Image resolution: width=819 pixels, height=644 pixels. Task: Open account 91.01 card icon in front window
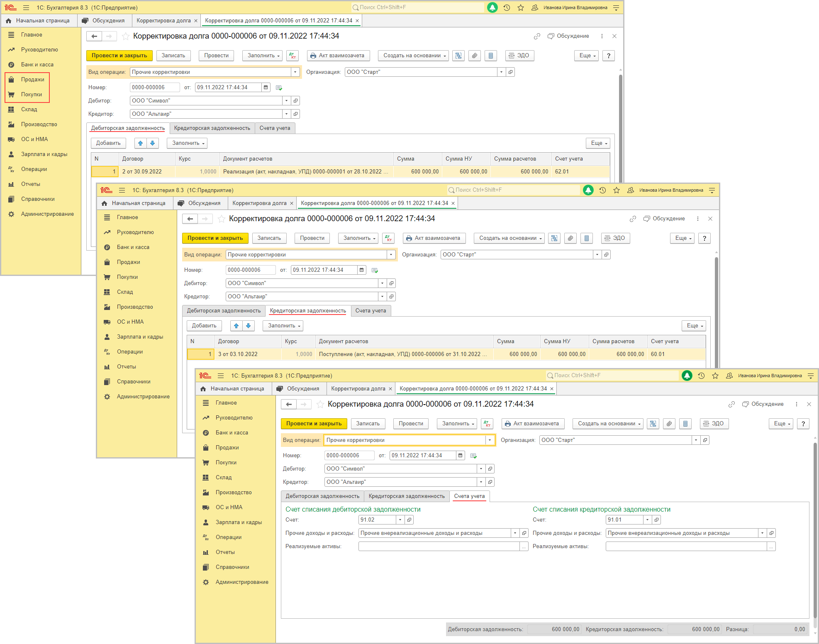pos(656,520)
